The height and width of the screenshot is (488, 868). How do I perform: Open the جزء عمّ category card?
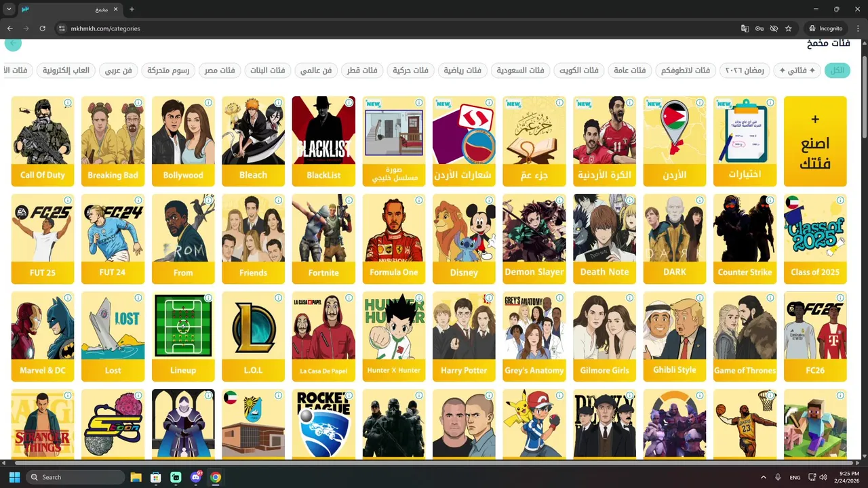(x=534, y=141)
